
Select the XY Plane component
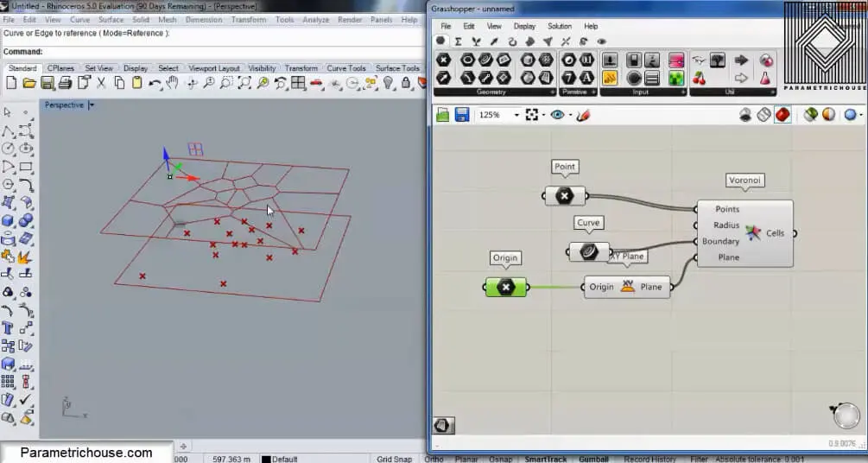click(627, 287)
